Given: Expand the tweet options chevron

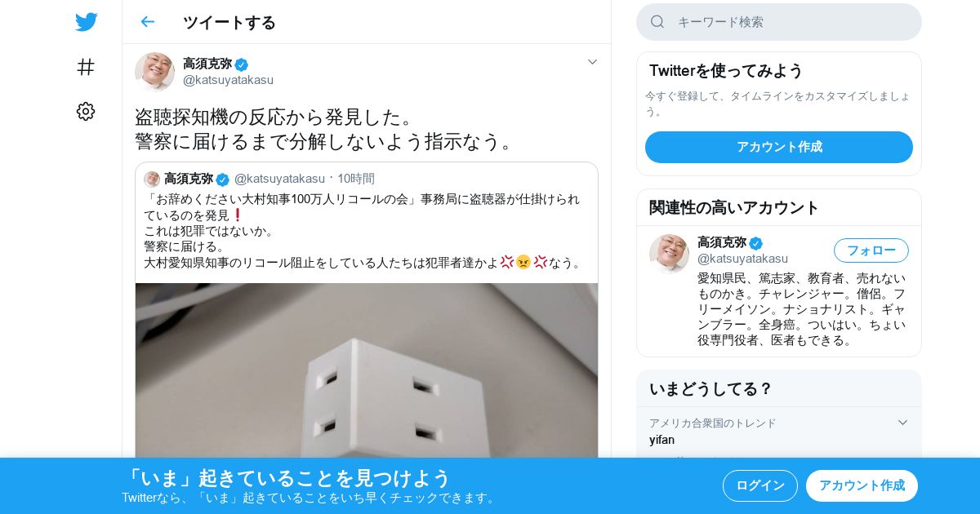Looking at the screenshot, I should click(x=592, y=62).
